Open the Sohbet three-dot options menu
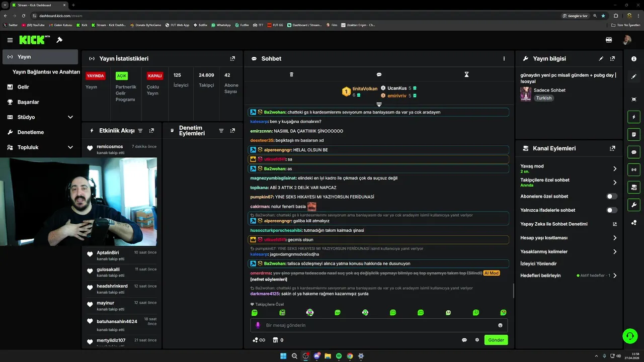The height and width of the screenshot is (362, 644). (x=504, y=58)
